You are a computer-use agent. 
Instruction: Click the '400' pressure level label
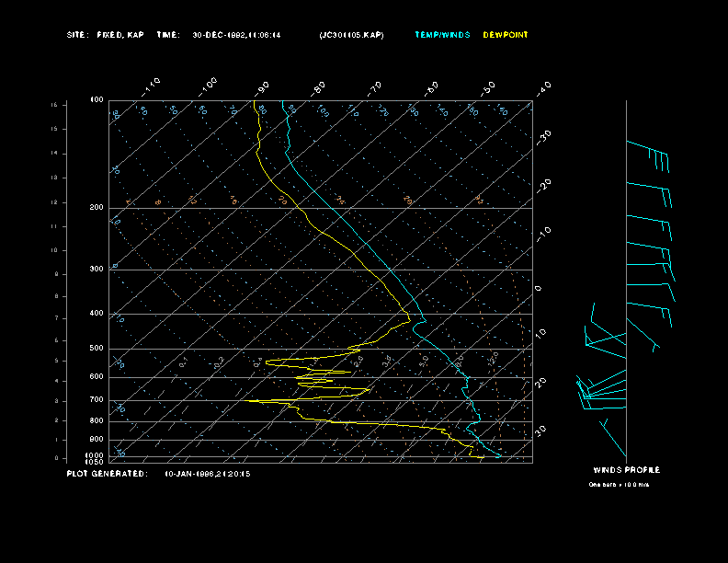click(x=97, y=313)
